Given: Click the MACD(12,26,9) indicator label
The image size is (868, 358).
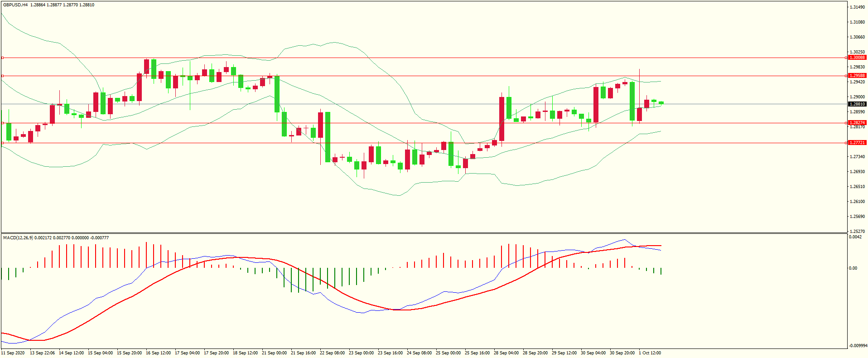Looking at the screenshot, I should point(18,237).
